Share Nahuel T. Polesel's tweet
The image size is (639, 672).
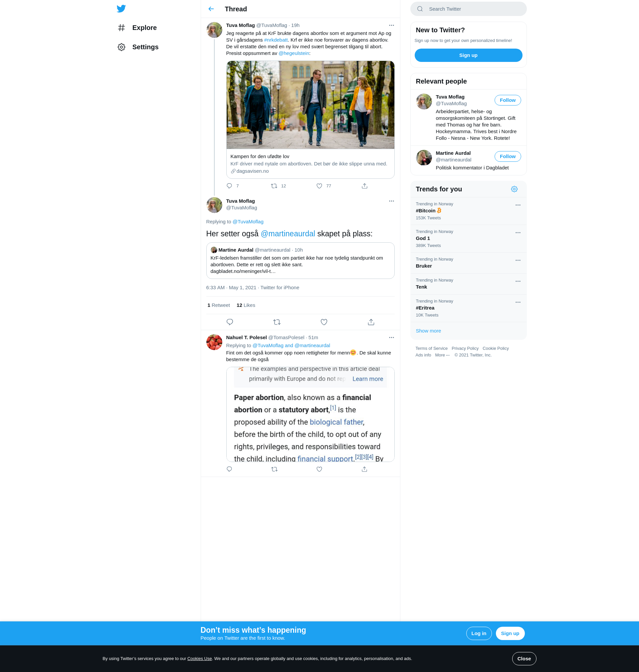(x=364, y=469)
